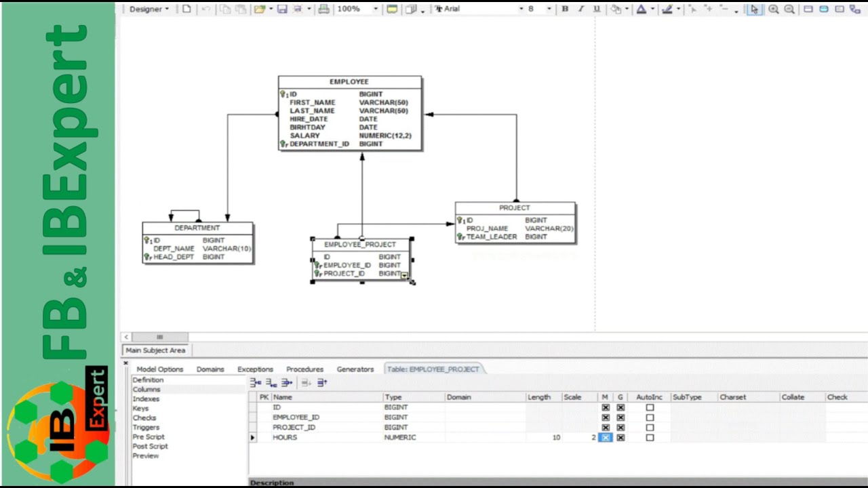Open the Indexes section
868x488 pixels.
point(146,399)
